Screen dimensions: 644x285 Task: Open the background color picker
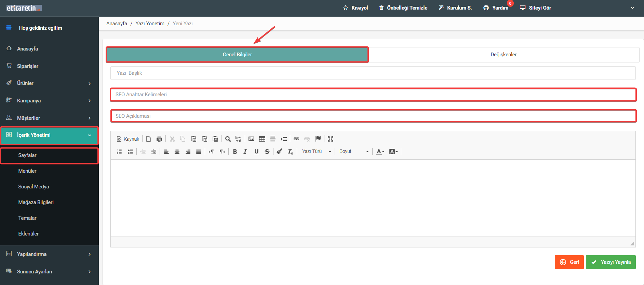[x=393, y=152]
